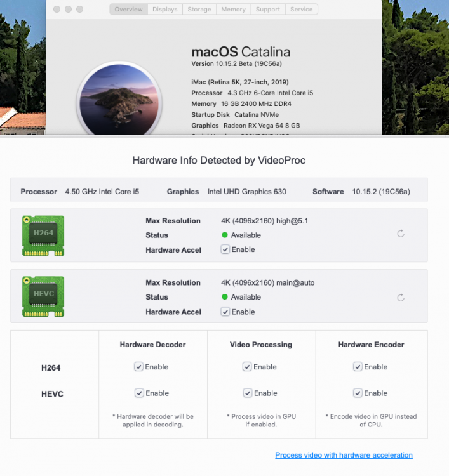The image size is (449, 476).
Task: Click 4.3 GHz 6-Core Intel Core i5
Action: 271,93
